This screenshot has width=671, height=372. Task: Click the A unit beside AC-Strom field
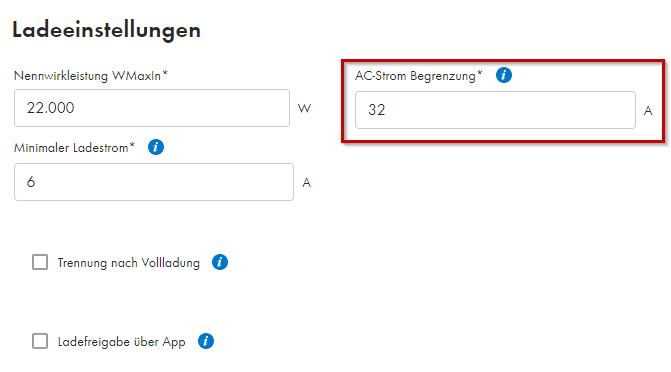(648, 111)
